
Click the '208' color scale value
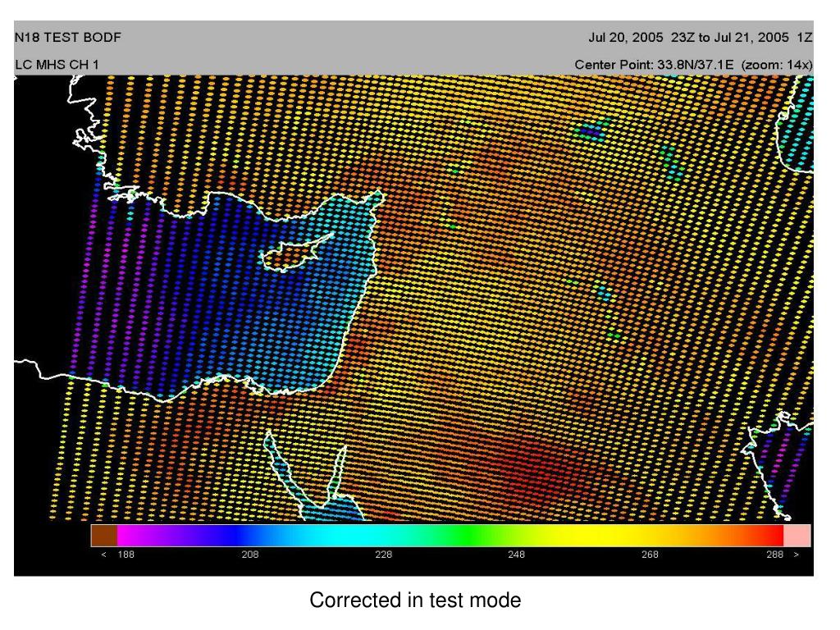250,555
